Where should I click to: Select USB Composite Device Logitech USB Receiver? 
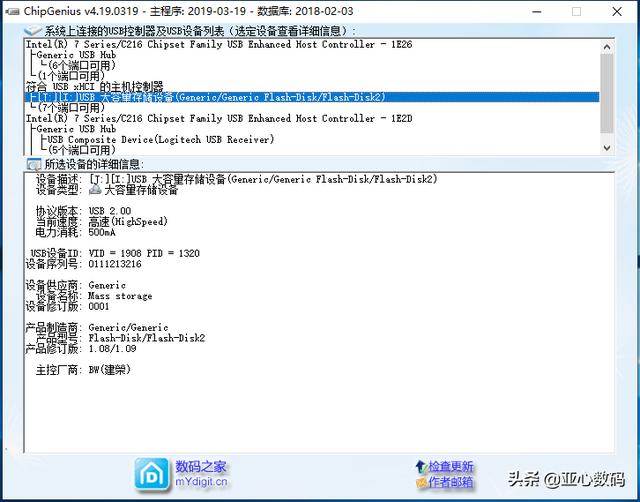pyautogui.click(x=160, y=140)
